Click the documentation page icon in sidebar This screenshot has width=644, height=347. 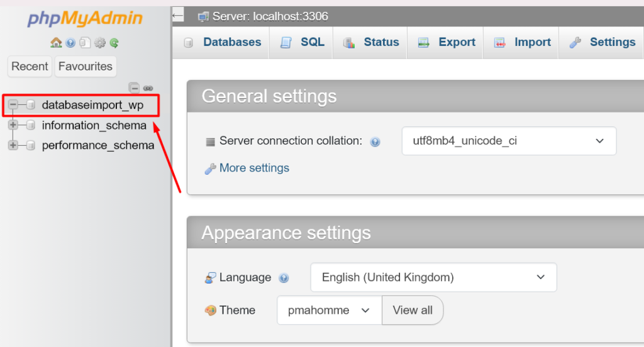[x=85, y=43]
